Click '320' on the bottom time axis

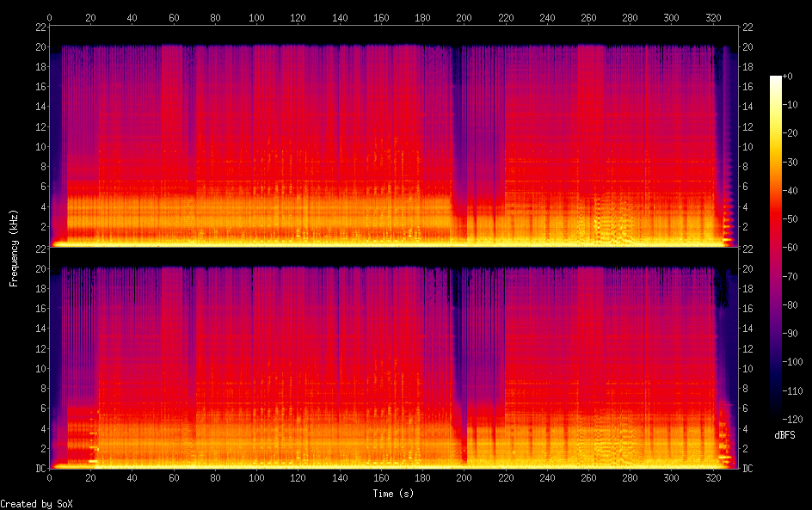[x=713, y=478]
